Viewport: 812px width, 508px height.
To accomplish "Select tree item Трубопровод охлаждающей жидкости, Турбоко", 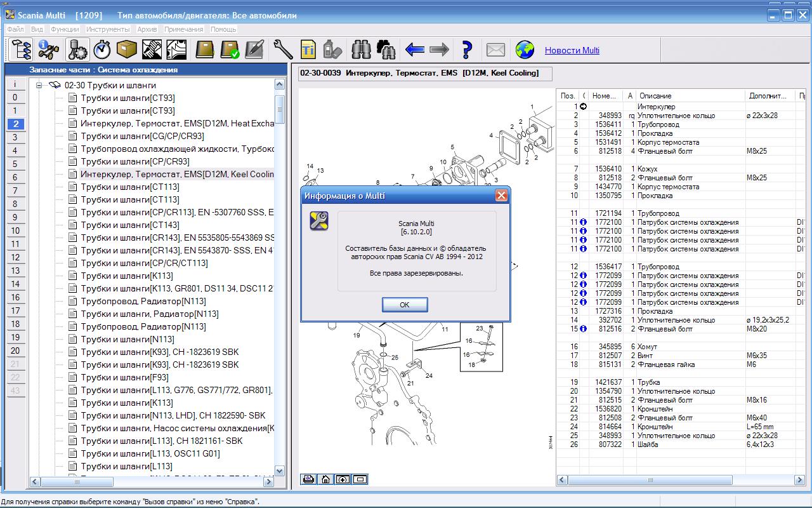I will pyautogui.click(x=177, y=149).
